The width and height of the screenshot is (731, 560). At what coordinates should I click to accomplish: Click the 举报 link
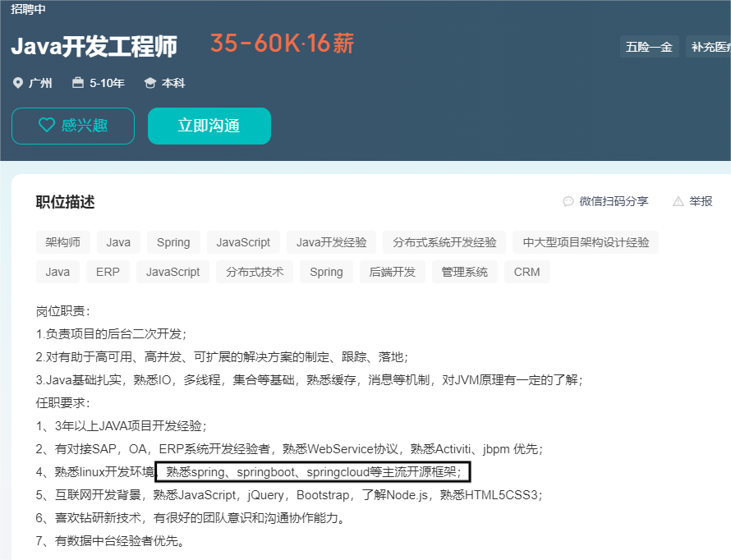[x=701, y=201]
